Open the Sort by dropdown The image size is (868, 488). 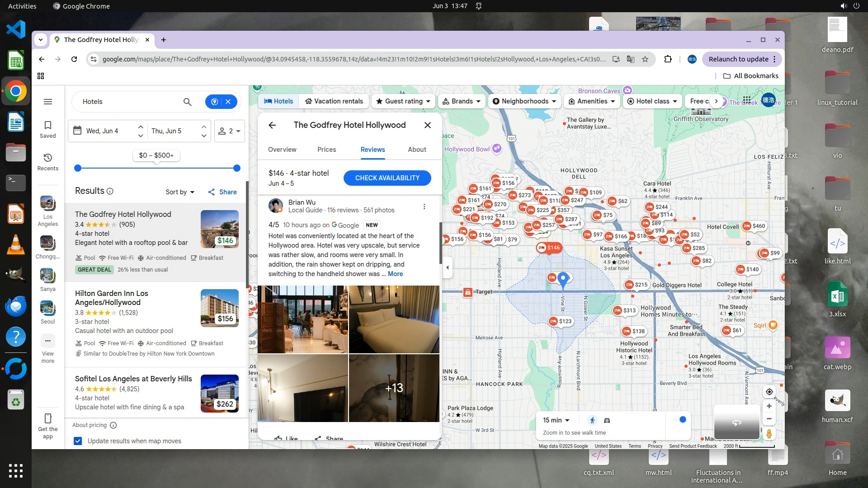pyautogui.click(x=180, y=192)
